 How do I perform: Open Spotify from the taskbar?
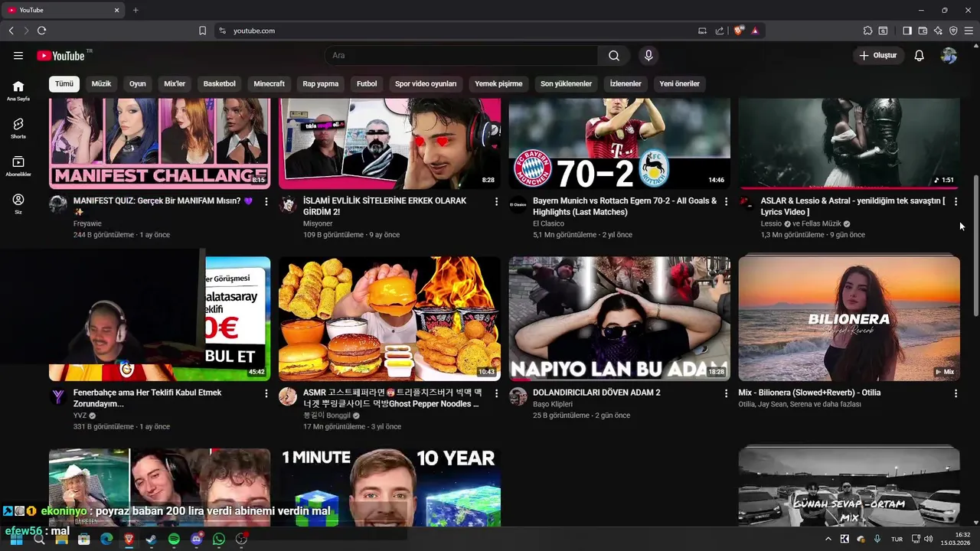pos(174,540)
